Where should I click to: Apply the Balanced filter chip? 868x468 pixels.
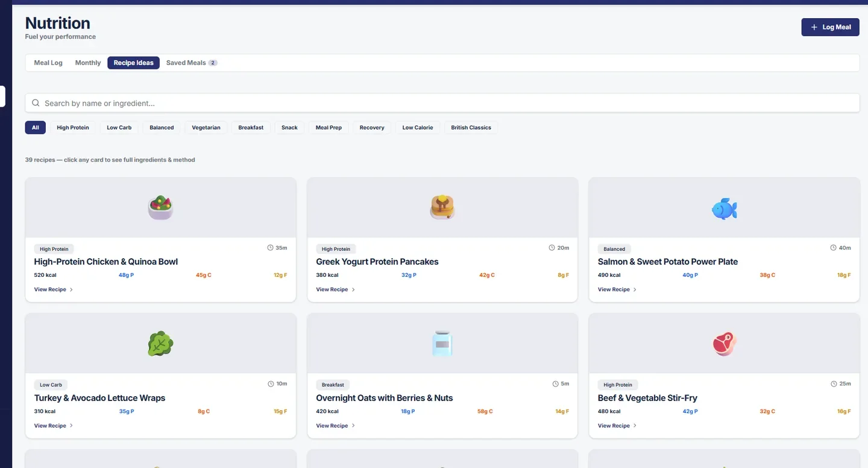pos(162,127)
